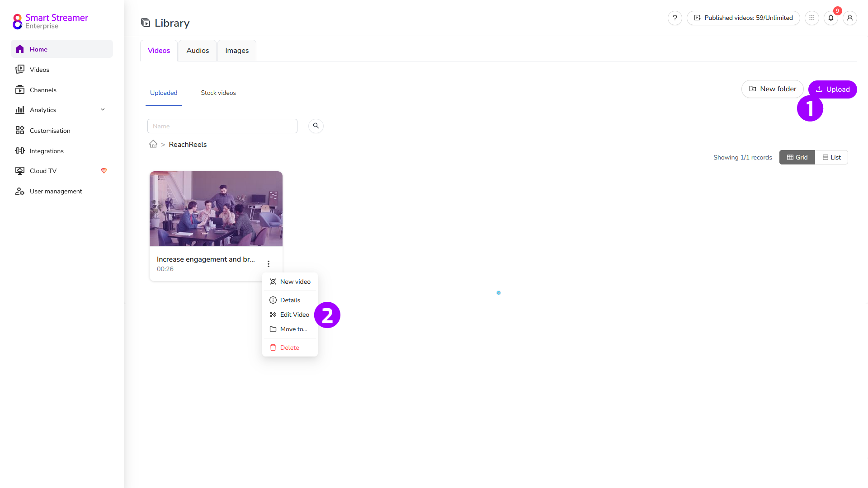
Task: Create a New folder
Action: 772,89
